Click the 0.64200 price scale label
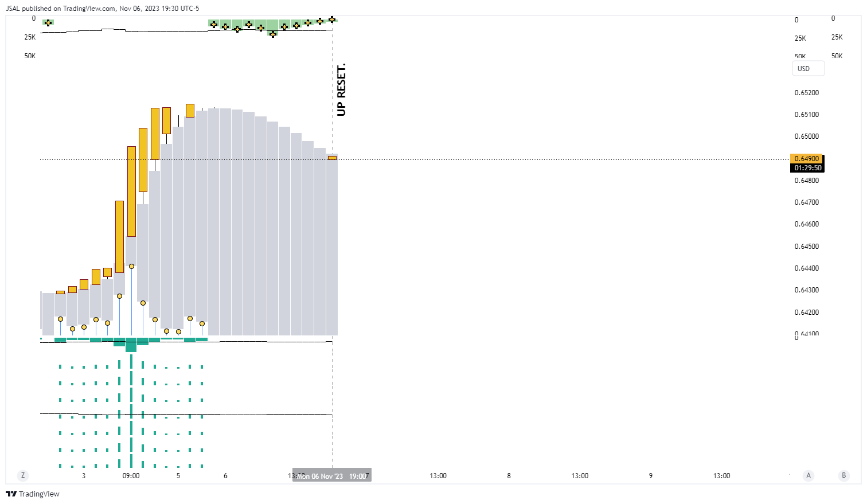Image resolution: width=867 pixels, height=504 pixels. tap(806, 312)
